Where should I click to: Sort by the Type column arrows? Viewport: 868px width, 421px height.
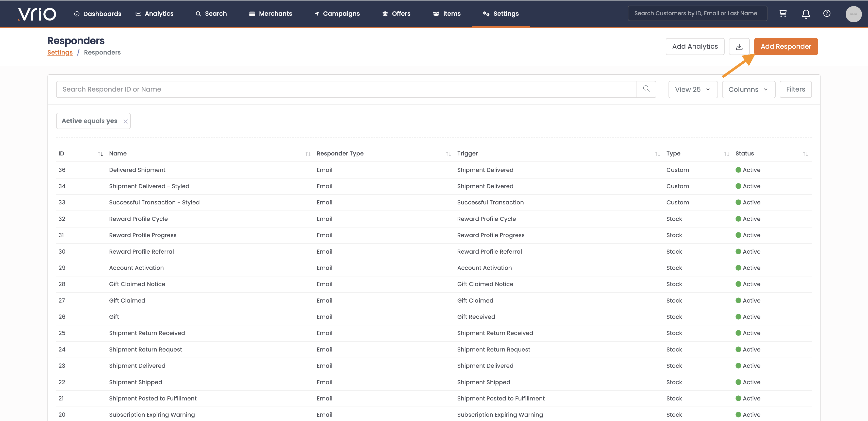[726, 154]
